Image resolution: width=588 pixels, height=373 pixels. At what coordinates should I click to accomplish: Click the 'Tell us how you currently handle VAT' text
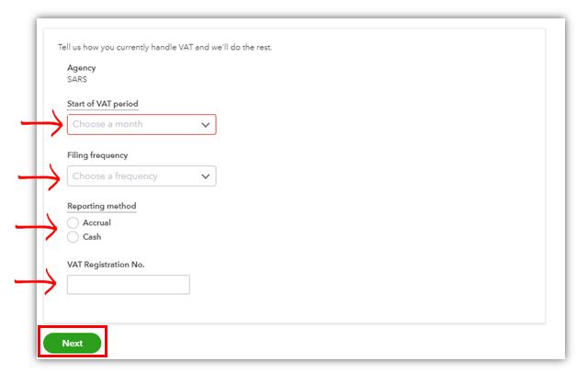(x=165, y=47)
